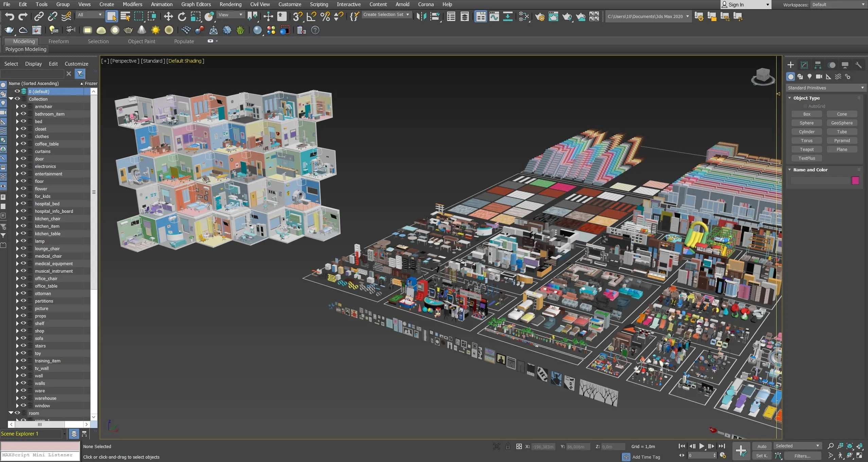Click the pink object color swatch
This screenshot has height=462, width=868.
[x=855, y=181]
